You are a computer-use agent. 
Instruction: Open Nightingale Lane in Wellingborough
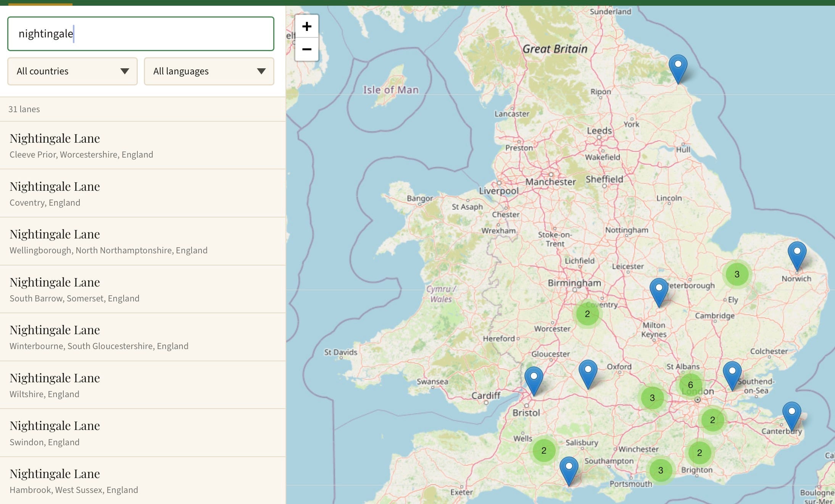[143, 241]
